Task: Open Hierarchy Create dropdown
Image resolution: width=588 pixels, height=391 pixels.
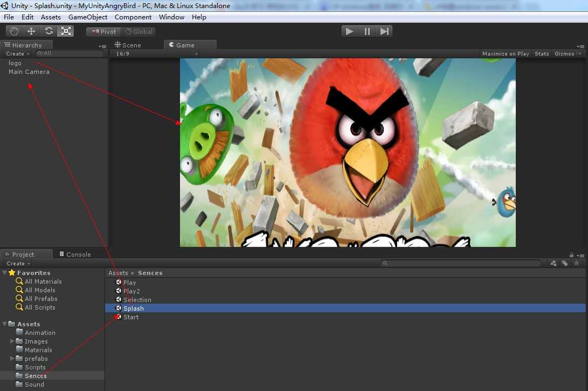Action: point(18,53)
